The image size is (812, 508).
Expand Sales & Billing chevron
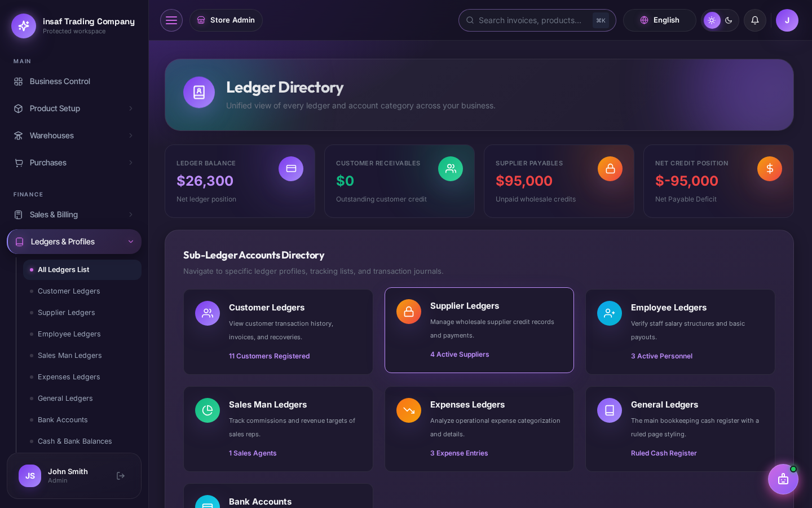click(131, 214)
